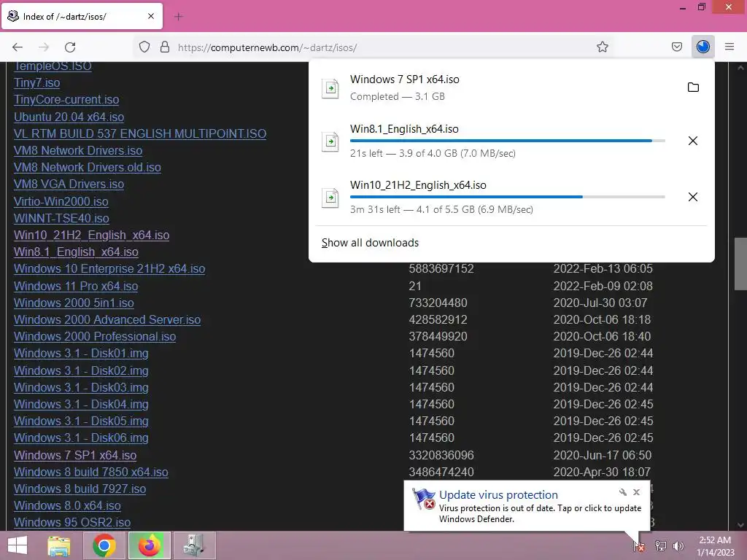Bookmark this page with the star icon
Viewport: 747px width, 560px height.
pyautogui.click(x=602, y=47)
